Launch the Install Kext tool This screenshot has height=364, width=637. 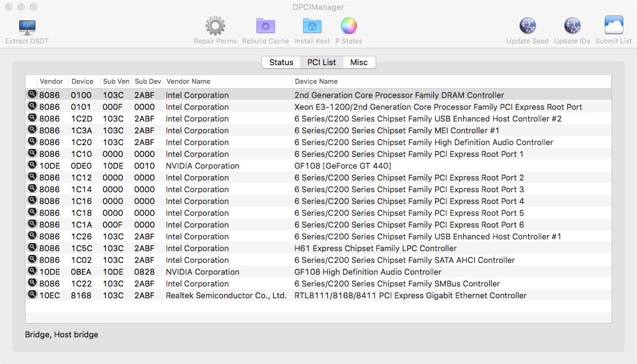coord(312,31)
